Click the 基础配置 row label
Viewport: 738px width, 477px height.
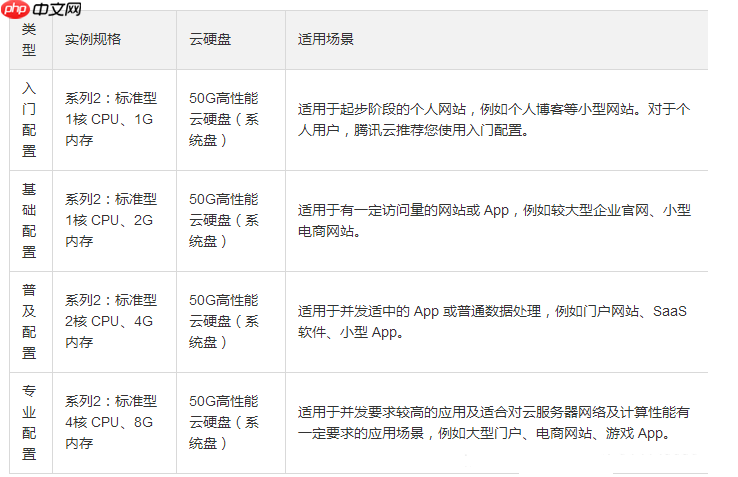29,220
